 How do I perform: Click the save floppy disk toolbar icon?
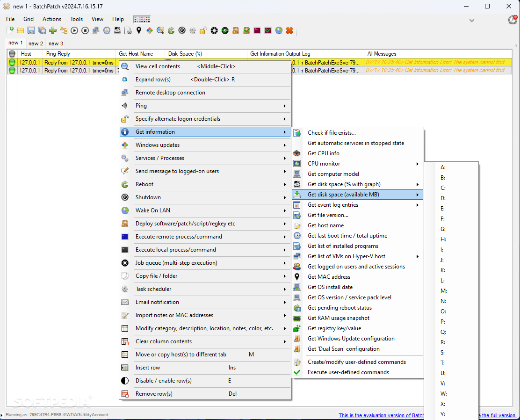pyautogui.click(x=31, y=30)
